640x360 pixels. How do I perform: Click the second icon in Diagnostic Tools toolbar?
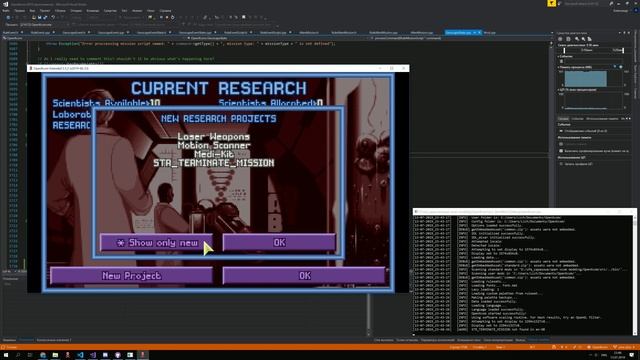click(568, 39)
